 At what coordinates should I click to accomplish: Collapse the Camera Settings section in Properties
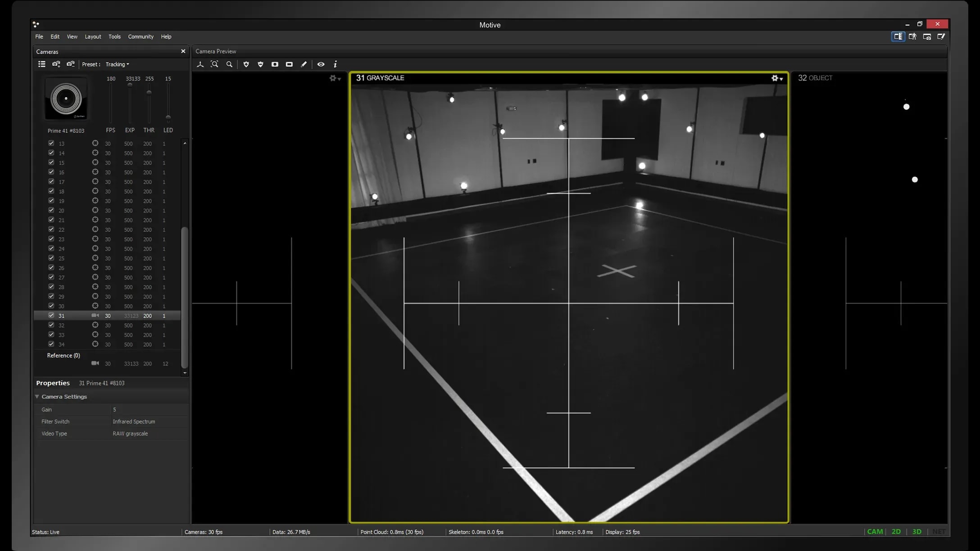[x=37, y=397]
